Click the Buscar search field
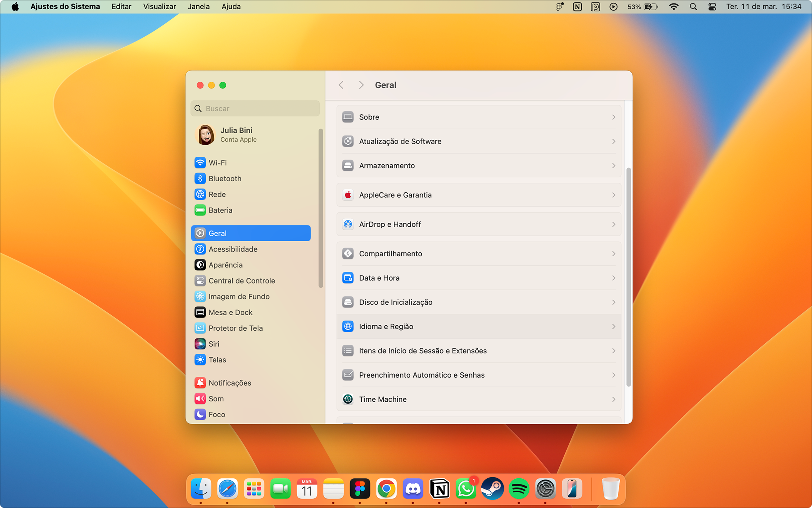The width and height of the screenshot is (812, 508). (x=255, y=109)
